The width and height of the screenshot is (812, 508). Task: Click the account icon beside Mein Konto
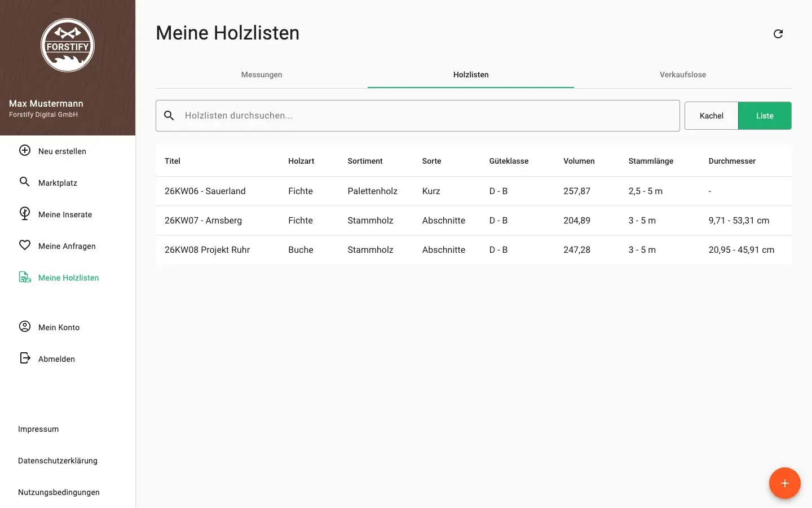pyautogui.click(x=25, y=326)
